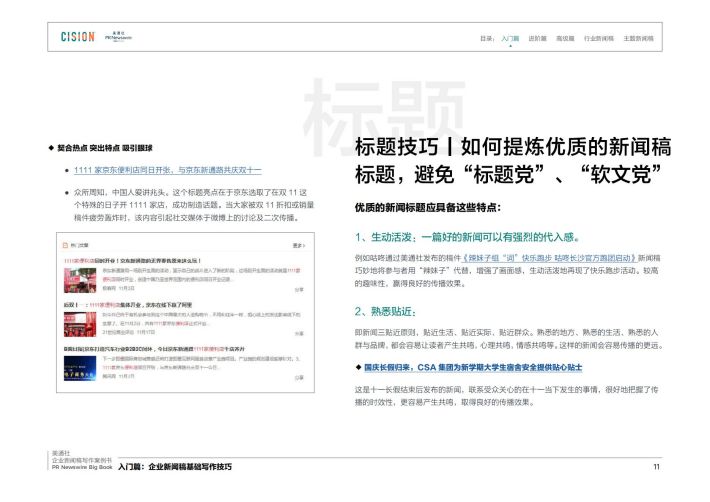The image size is (710, 502).
Task: Click the Cision logo in header
Action: point(77,37)
